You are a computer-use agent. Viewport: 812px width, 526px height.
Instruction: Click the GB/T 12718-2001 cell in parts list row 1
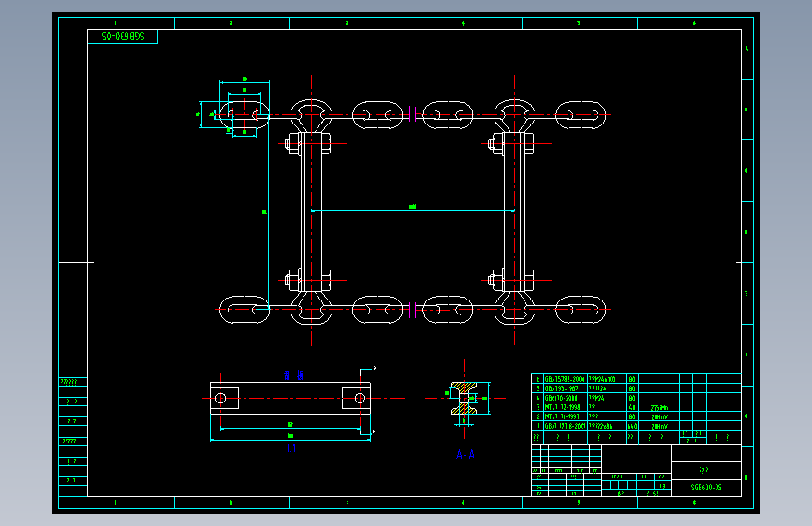pyautogui.click(x=565, y=426)
